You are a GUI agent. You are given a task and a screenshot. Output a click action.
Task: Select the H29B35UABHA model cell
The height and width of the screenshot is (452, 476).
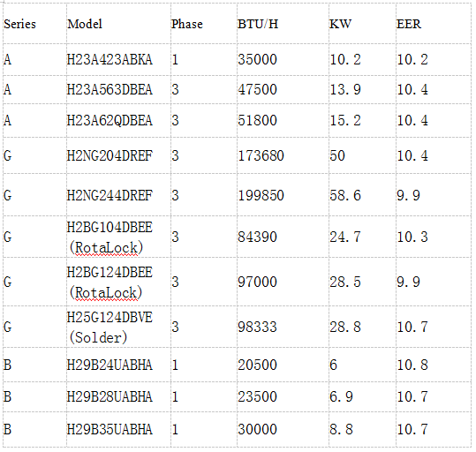click(118, 429)
